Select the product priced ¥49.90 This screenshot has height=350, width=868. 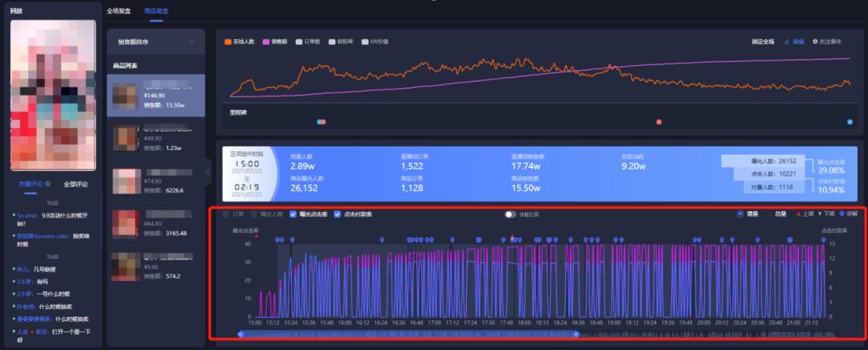point(156,138)
